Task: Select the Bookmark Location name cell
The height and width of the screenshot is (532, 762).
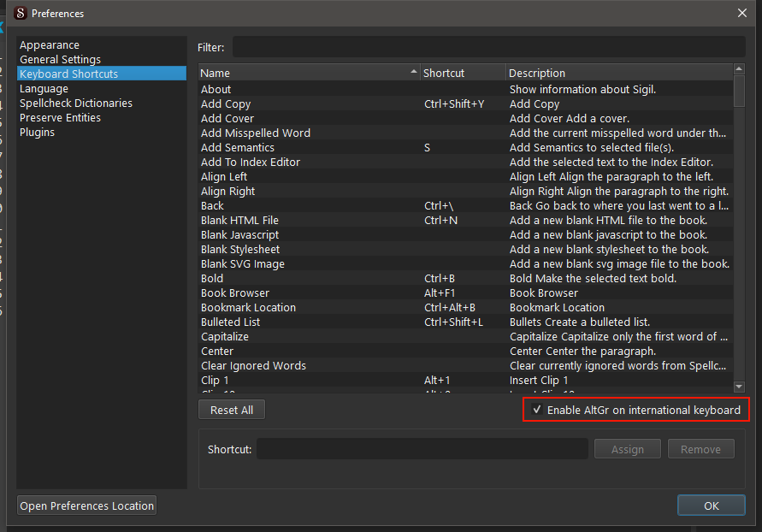Action: [309, 308]
